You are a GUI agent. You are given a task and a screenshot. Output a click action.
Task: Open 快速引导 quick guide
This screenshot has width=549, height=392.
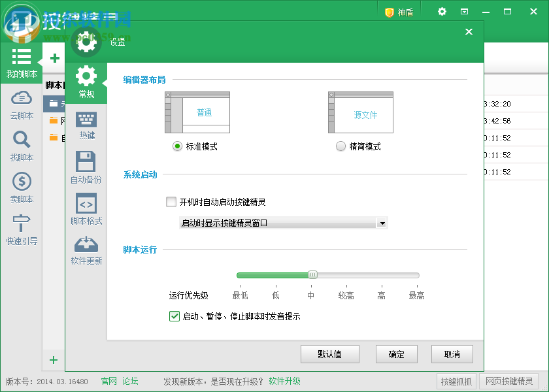[21, 229]
